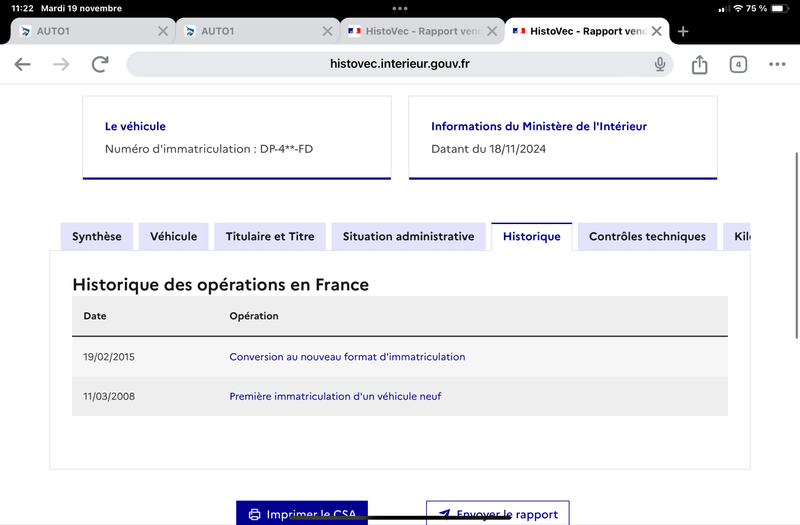800x525 pixels.
Task: Open the share sheet icon
Action: [699, 64]
